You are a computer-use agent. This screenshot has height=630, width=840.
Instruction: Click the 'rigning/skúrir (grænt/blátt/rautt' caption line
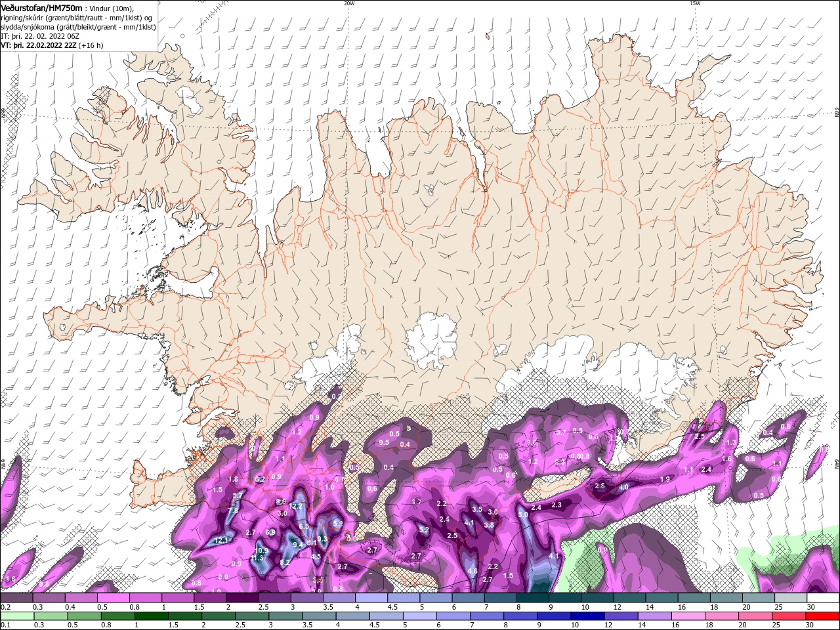77,18
